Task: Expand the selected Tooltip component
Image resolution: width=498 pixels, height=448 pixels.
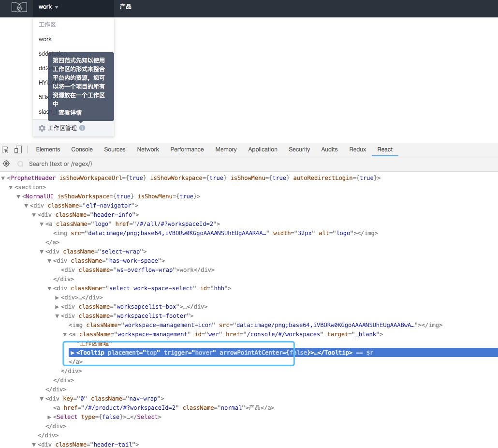Action: point(73,353)
